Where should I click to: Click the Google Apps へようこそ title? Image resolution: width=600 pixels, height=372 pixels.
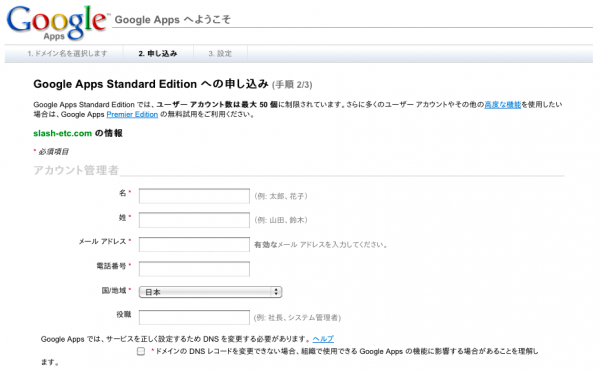[x=173, y=20]
